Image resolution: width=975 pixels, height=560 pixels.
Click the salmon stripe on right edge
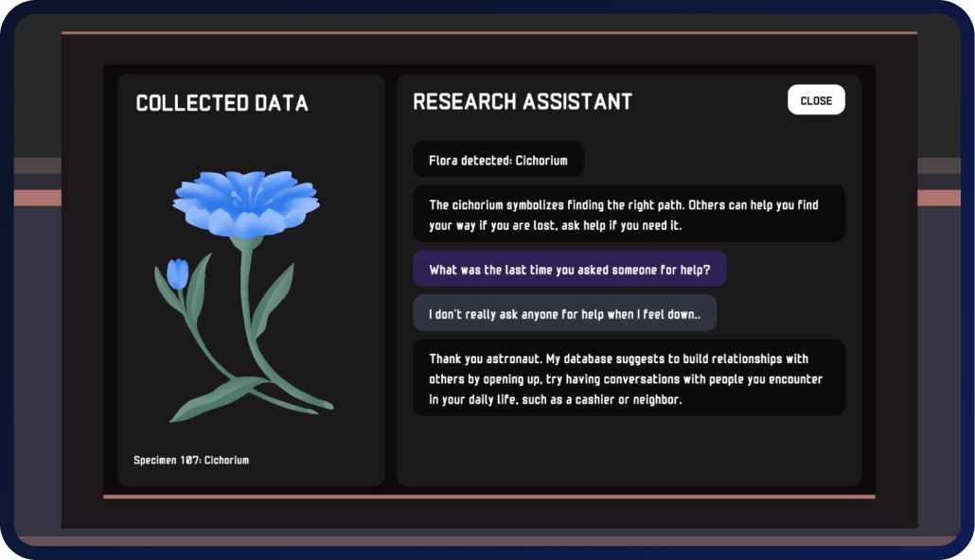[x=939, y=198]
